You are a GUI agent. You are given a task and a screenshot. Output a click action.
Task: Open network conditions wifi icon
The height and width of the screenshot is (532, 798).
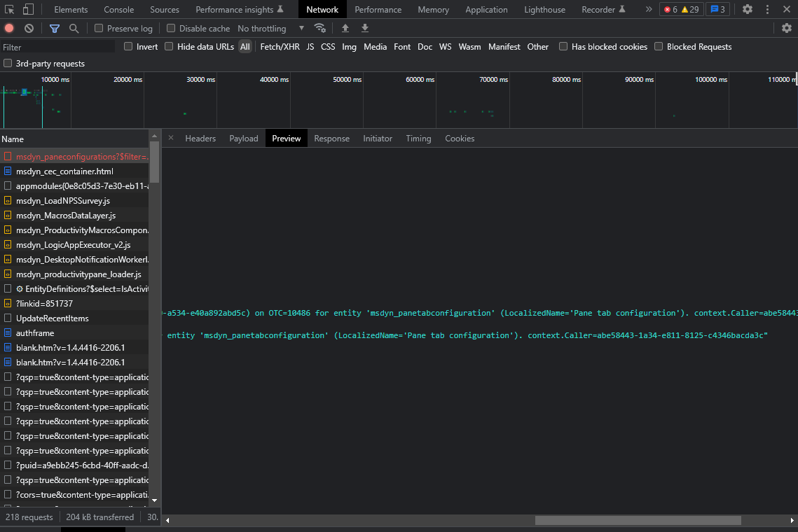pyautogui.click(x=319, y=28)
